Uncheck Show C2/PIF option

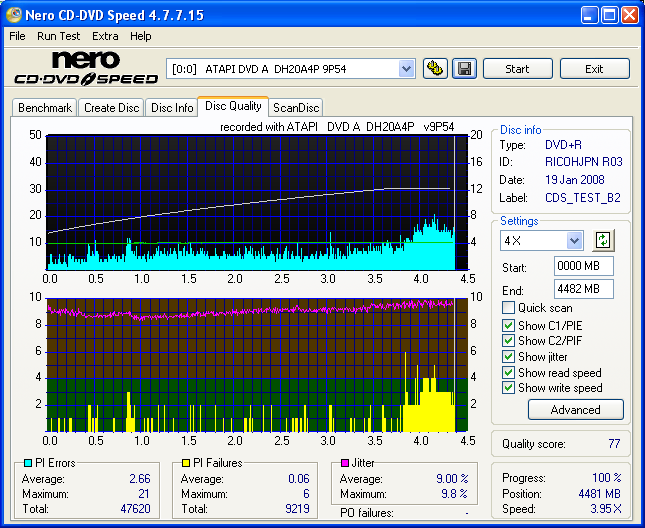tap(508, 341)
